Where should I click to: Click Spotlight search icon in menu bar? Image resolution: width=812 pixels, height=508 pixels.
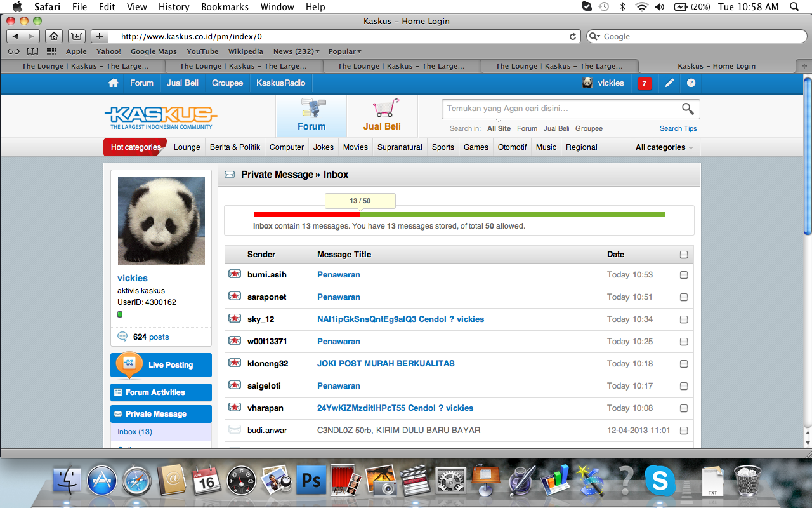pyautogui.click(x=794, y=7)
